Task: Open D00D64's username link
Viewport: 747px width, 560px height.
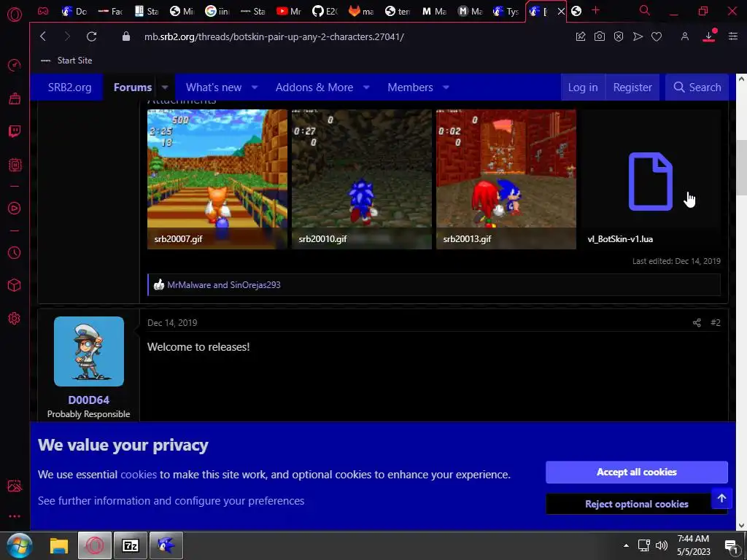Action: click(88, 400)
